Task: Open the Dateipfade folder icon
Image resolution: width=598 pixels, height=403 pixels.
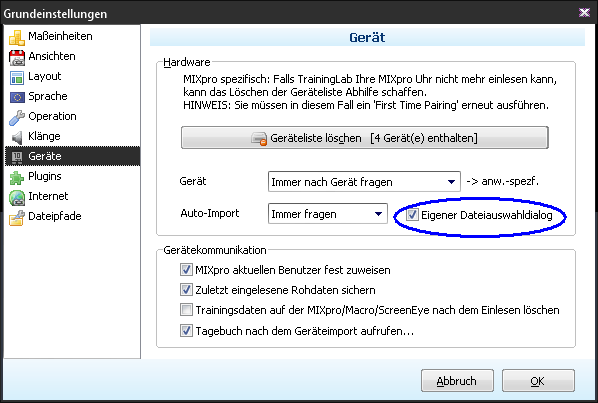Action: [x=17, y=217]
